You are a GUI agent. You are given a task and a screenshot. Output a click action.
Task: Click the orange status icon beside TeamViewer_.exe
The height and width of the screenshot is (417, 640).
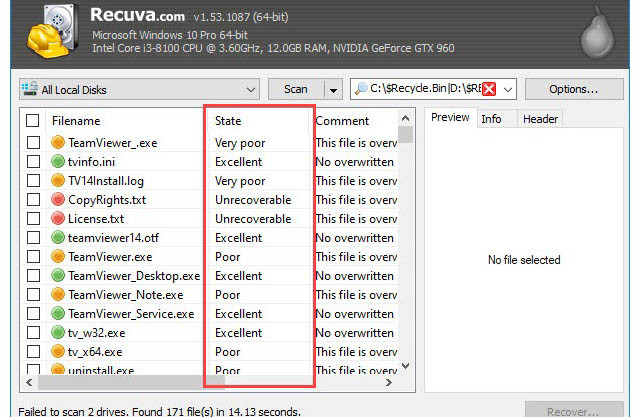58,142
